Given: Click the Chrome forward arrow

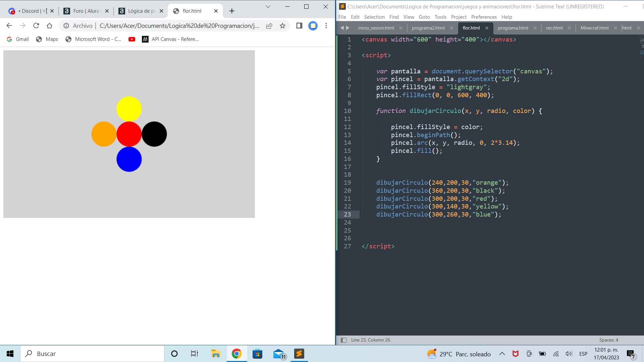Looking at the screenshot, I should 22,26.
